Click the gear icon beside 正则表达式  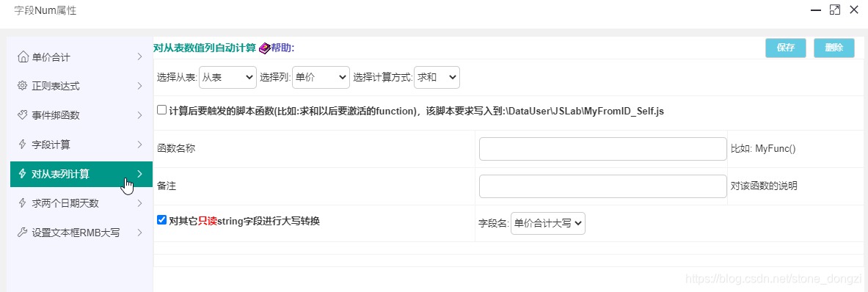pyautogui.click(x=23, y=86)
